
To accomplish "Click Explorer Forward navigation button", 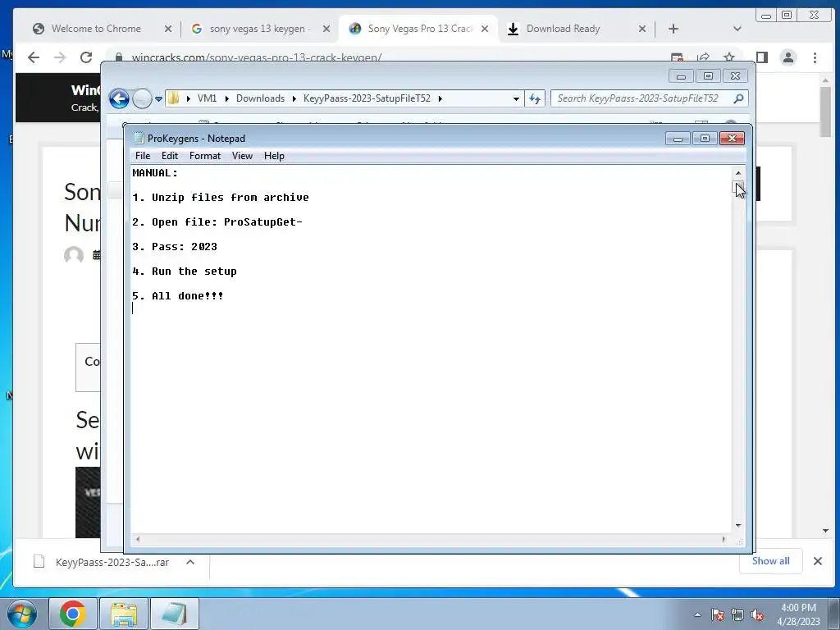I will (x=142, y=98).
